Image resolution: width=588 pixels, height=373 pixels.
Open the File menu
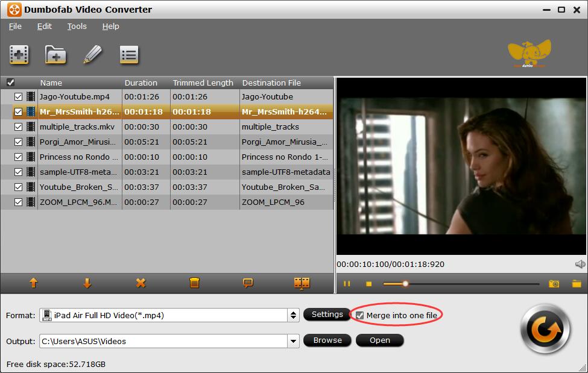[x=15, y=27]
